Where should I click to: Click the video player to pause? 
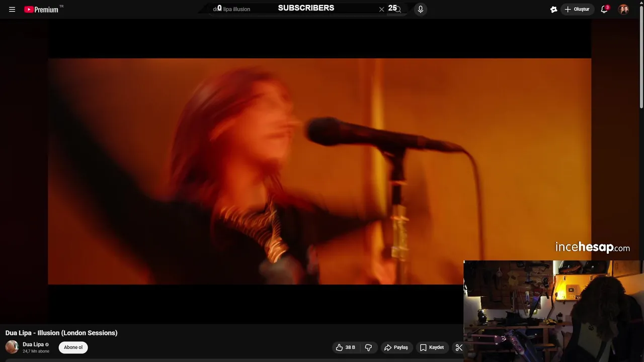(x=319, y=171)
